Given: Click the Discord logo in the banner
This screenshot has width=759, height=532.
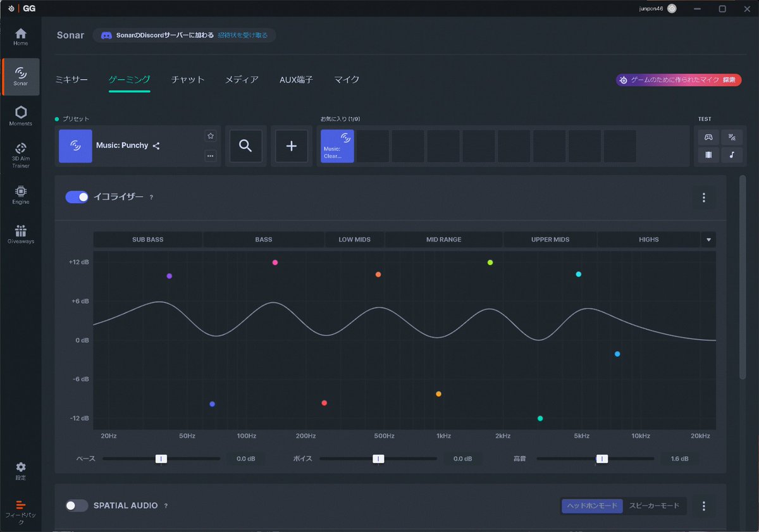Looking at the screenshot, I should tap(107, 35).
